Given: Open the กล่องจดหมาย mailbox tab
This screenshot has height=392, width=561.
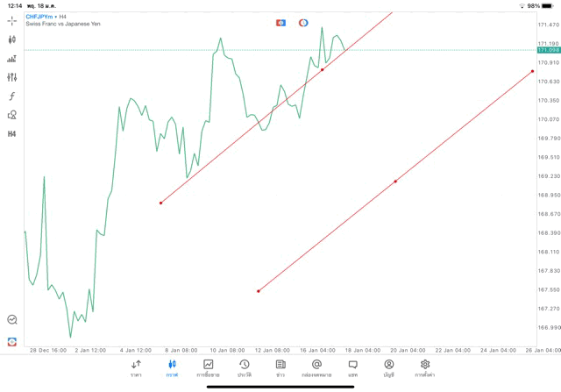Looking at the screenshot, I should click(x=316, y=367).
